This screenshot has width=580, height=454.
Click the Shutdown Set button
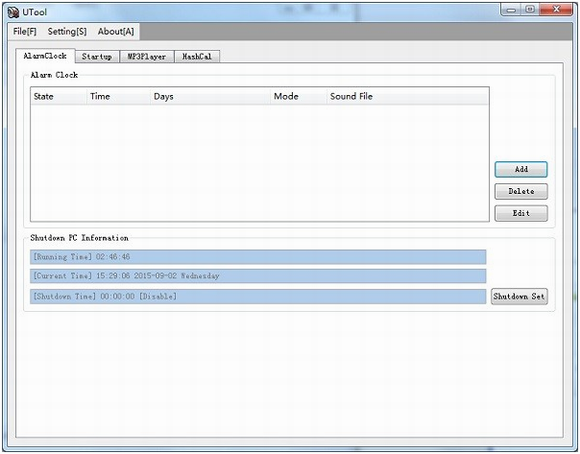519,296
